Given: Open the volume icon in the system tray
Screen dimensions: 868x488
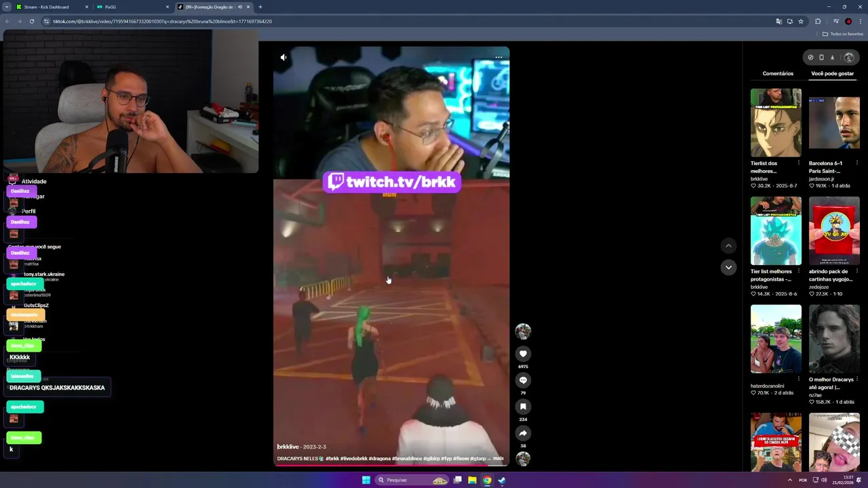Looking at the screenshot, I should [x=824, y=480].
